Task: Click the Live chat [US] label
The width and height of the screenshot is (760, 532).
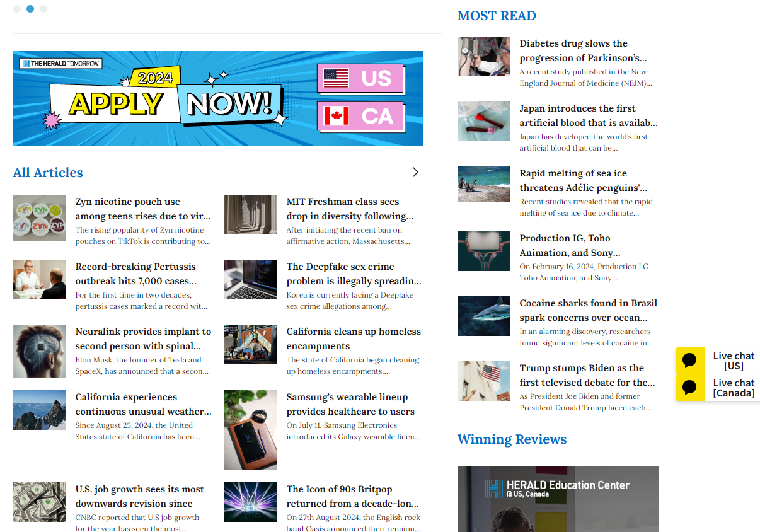Action: pyautogui.click(x=734, y=361)
